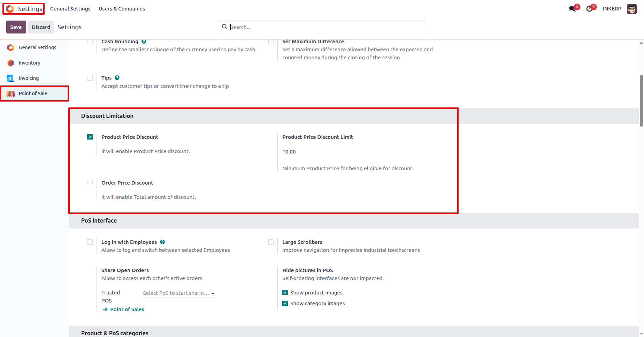644x337 pixels.
Task: Click the General Settings sidebar icon
Action: (11, 47)
